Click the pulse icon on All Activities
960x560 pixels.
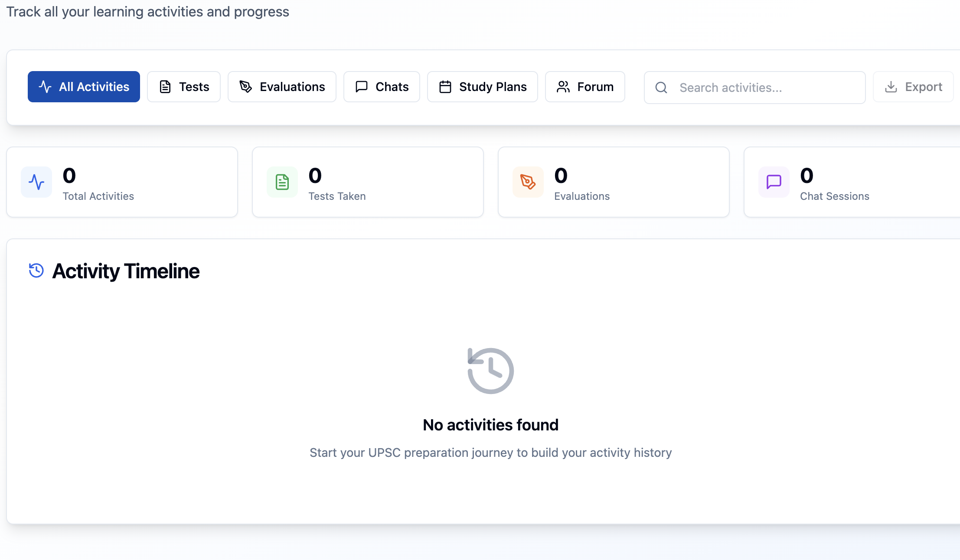pos(45,87)
